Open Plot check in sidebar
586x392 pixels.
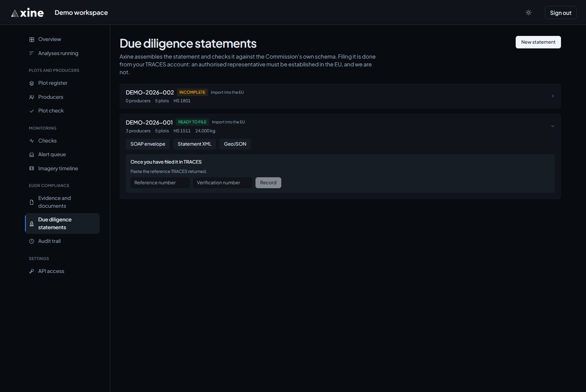click(x=62, y=111)
